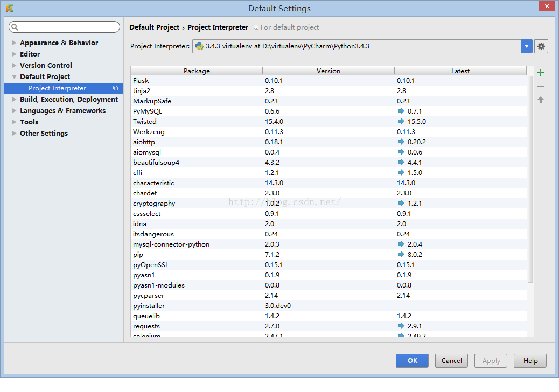
Task: Click the update arrow on aiomysql row
Action: point(401,152)
